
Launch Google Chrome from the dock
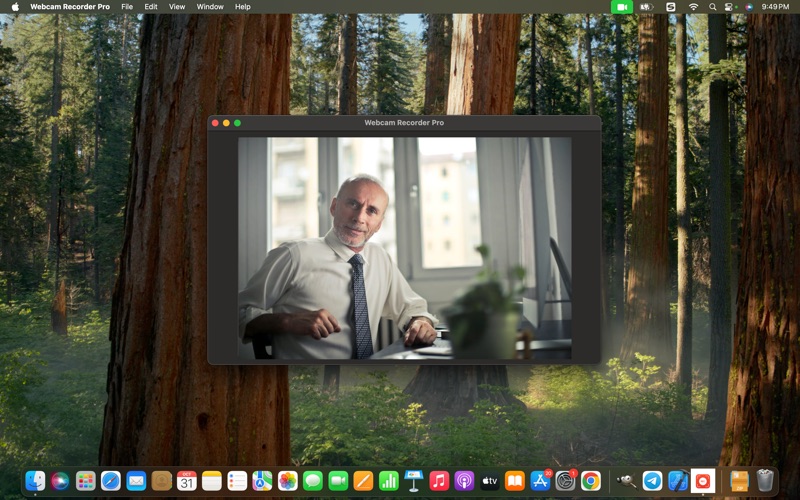(x=591, y=481)
